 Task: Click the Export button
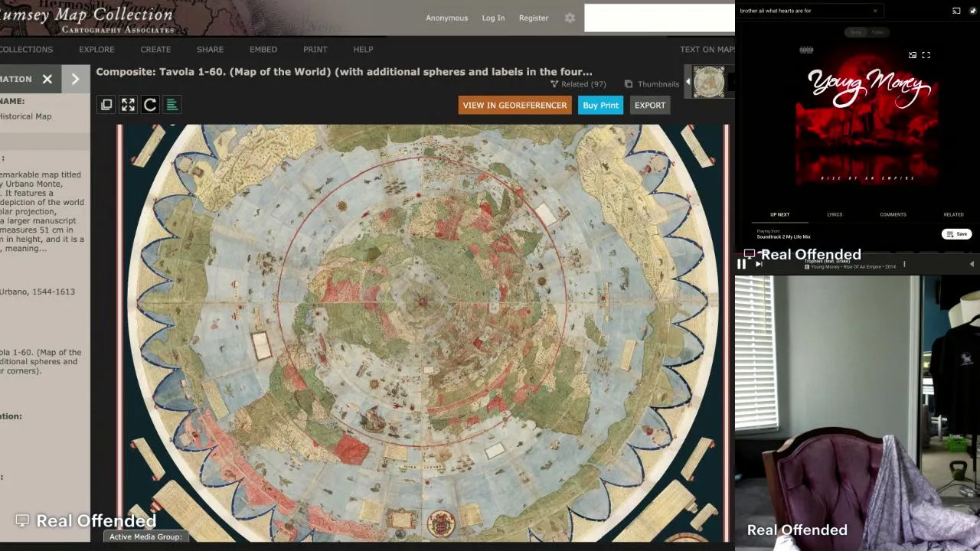click(x=650, y=106)
